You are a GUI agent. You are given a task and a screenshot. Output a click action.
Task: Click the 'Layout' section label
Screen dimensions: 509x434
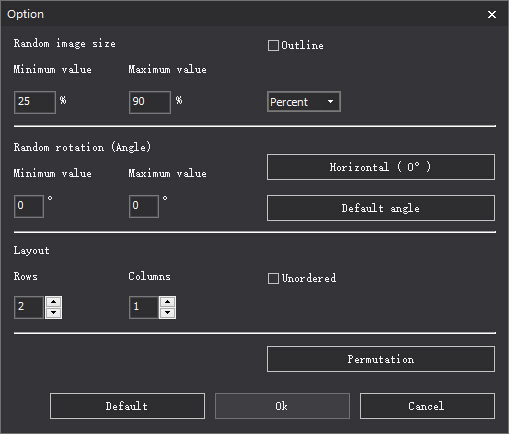point(32,251)
